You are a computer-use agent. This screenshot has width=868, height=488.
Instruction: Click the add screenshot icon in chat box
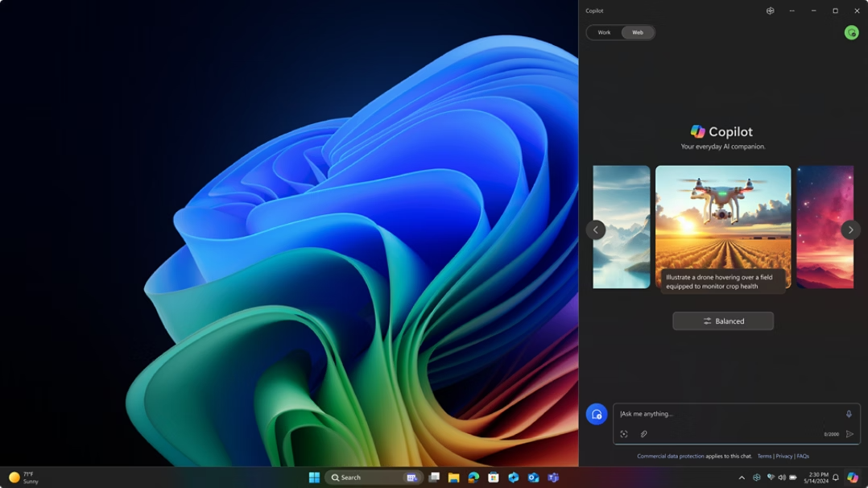tap(624, 434)
